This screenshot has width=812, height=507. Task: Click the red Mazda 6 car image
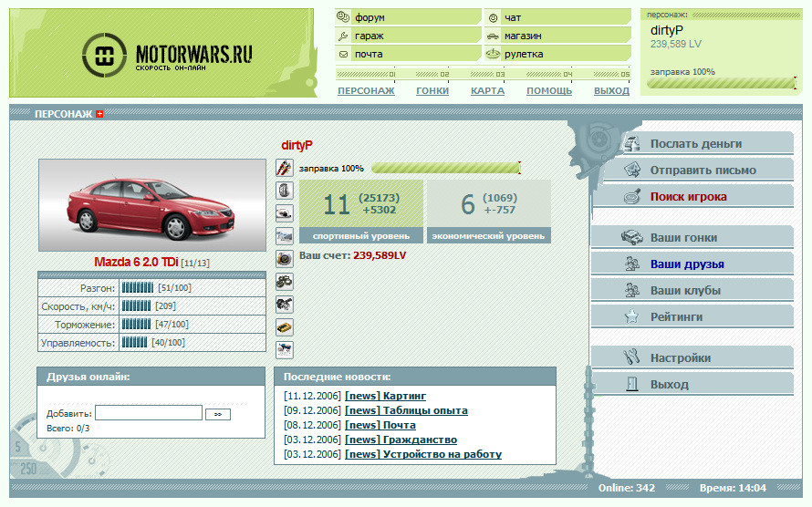(152, 205)
